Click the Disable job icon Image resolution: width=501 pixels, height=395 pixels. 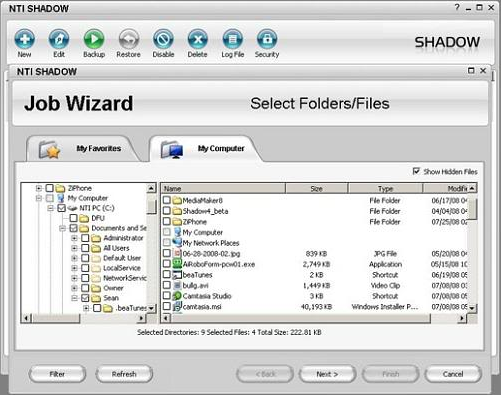(x=163, y=39)
